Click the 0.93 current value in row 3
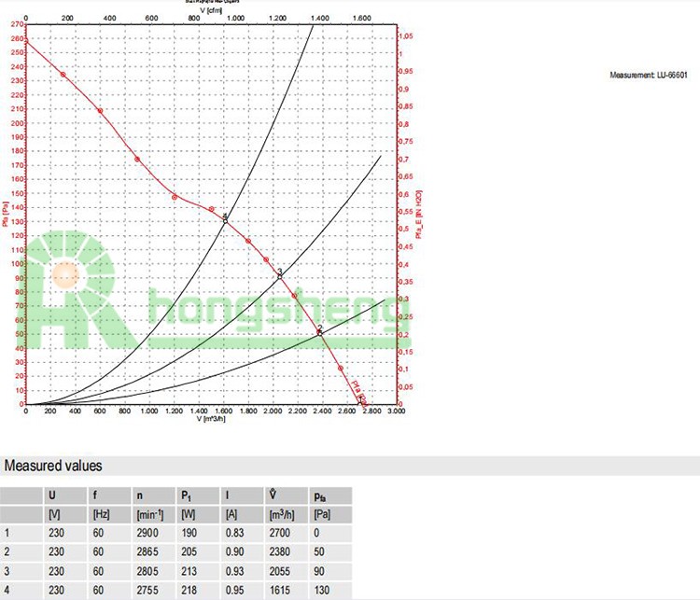The width and height of the screenshot is (700, 600). [235, 570]
